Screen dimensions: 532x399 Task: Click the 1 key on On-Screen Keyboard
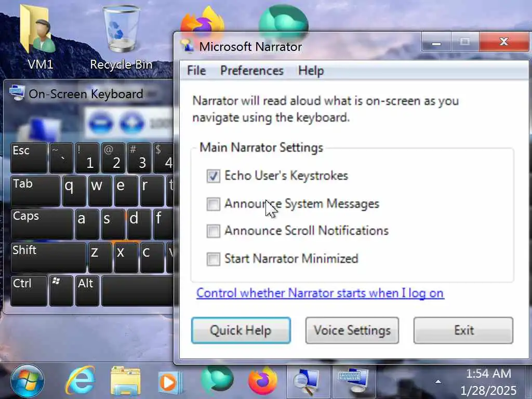click(87, 158)
